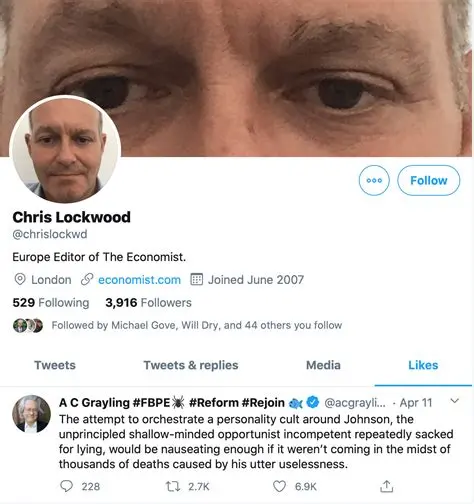Switch to Tweets & replies tab
The width and height of the screenshot is (474, 504).
[191, 365]
